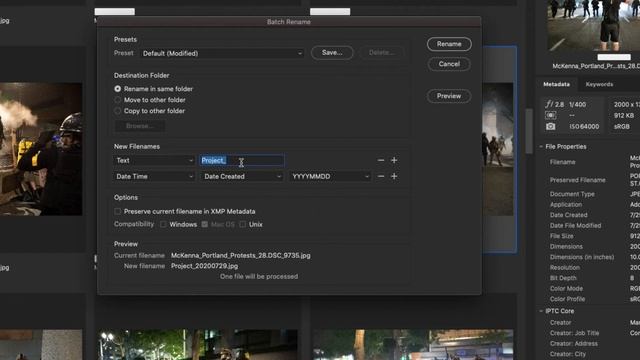Viewport: 640px width, 360px height.
Task: Cancel the Batch Rename dialog
Action: point(449,64)
